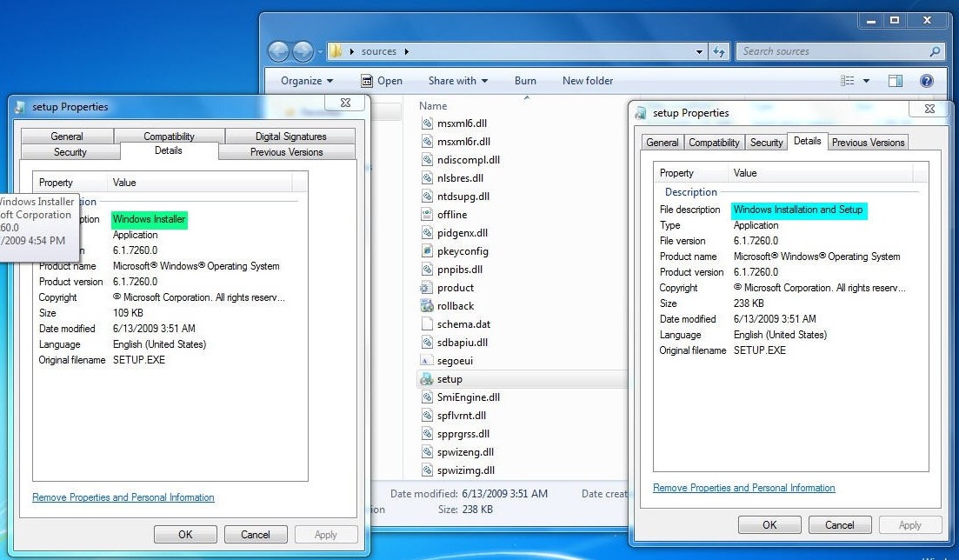Expand the Share with dropdown
The width and height of the screenshot is (959, 560).
point(458,81)
